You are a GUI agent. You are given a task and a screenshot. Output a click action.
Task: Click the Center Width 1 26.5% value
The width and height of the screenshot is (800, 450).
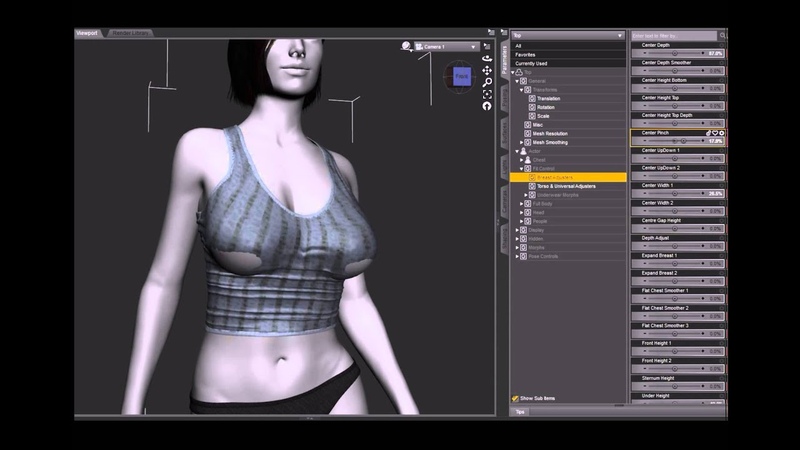pyautogui.click(x=715, y=193)
